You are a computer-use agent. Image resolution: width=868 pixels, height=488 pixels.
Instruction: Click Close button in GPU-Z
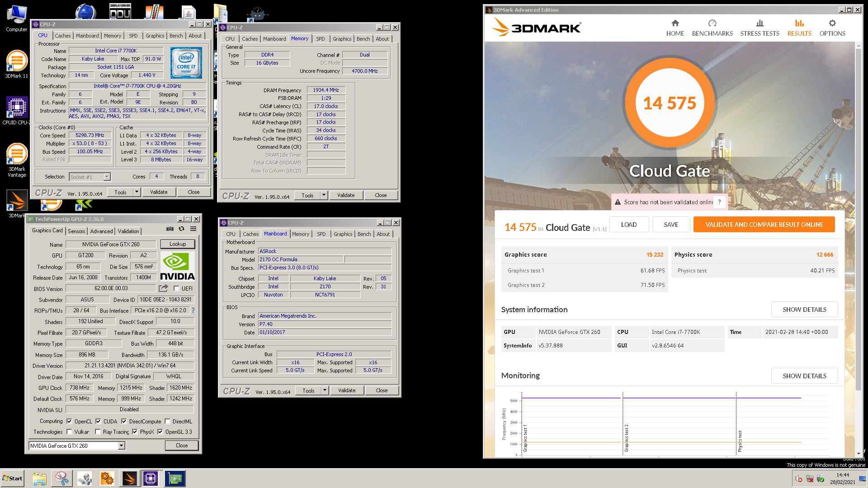pyautogui.click(x=182, y=446)
